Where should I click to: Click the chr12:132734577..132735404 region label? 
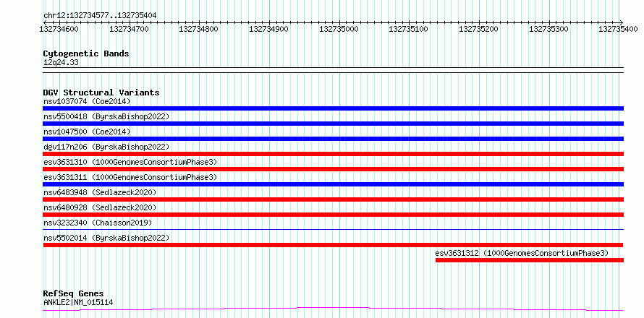tap(100, 15)
